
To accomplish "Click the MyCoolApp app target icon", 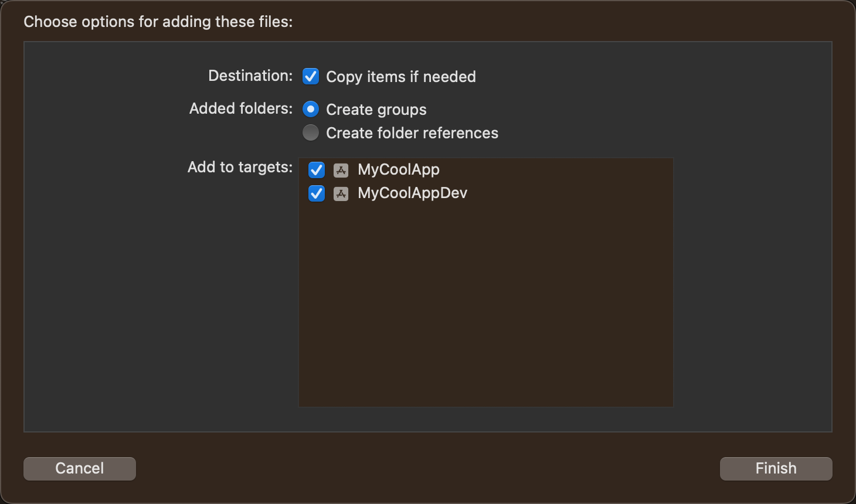I will pyautogui.click(x=341, y=170).
